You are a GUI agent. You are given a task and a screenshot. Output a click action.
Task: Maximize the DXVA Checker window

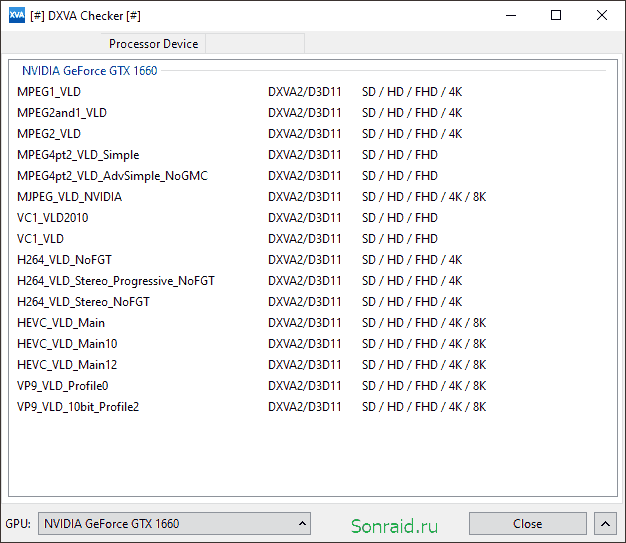[x=556, y=16]
